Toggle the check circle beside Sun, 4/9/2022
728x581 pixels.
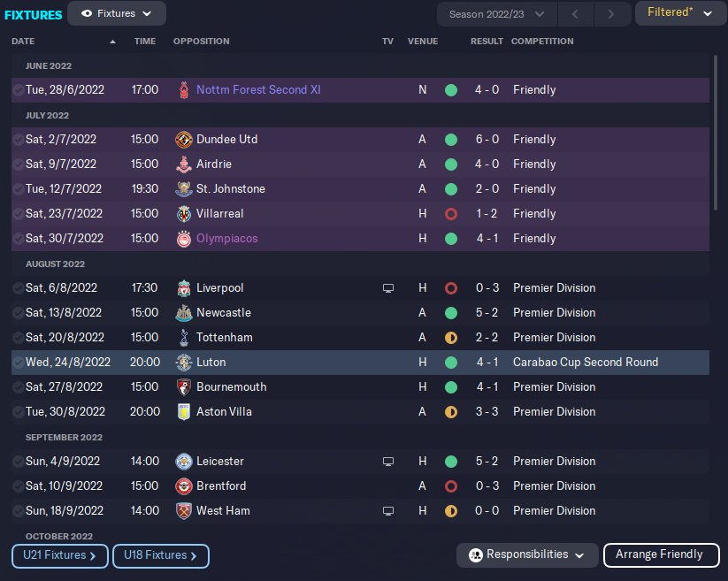click(x=19, y=462)
